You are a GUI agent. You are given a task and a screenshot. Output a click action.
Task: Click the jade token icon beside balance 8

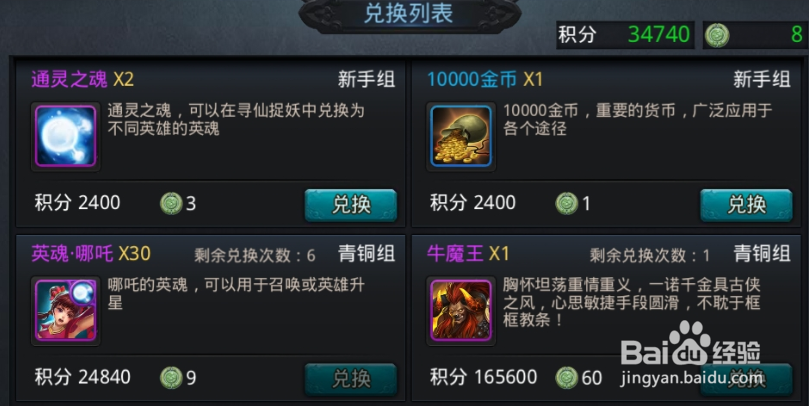(717, 35)
